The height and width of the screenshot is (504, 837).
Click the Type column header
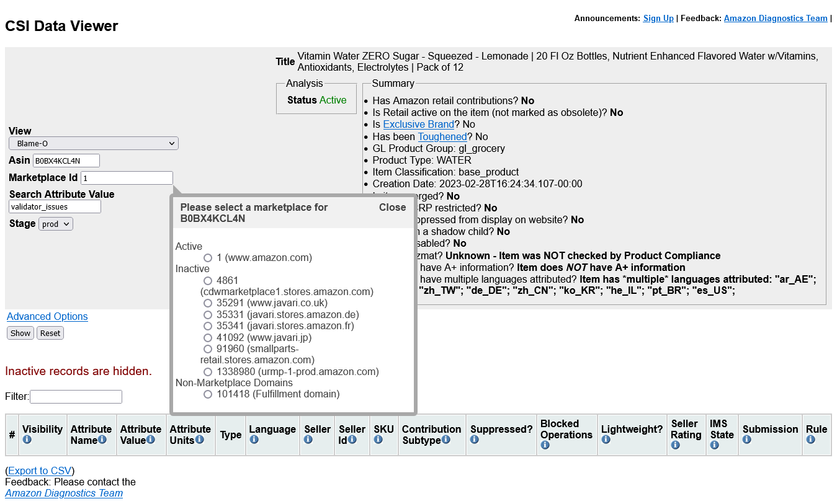231,435
